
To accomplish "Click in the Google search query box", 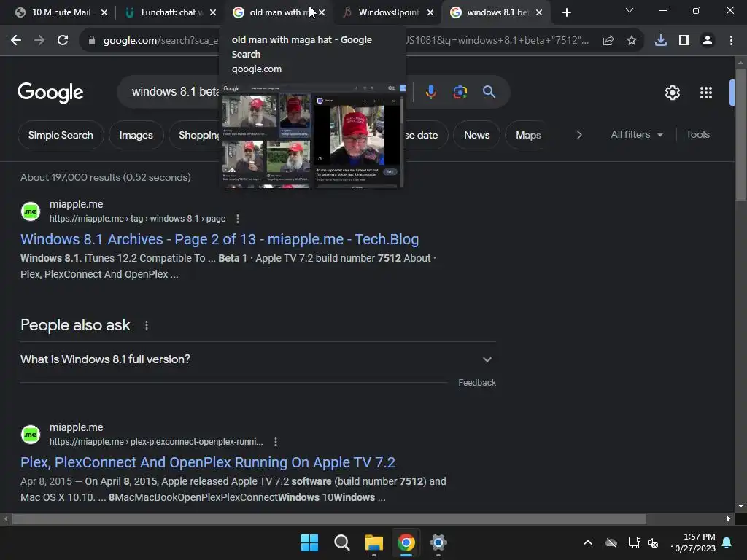I will click(x=174, y=91).
